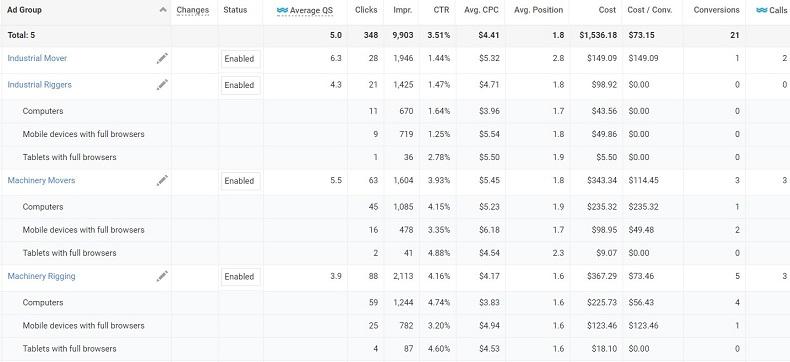The image size is (790, 362).
Task: Open the Industrial Mover ad group
Action: pos(37,58)
